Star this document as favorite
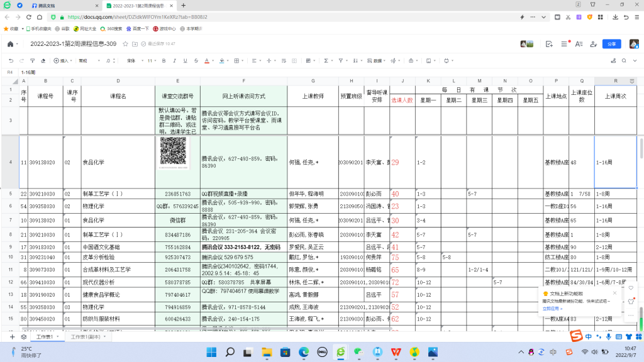The height and width of the screenshot is (362, 644). click(x=126, y=44)
